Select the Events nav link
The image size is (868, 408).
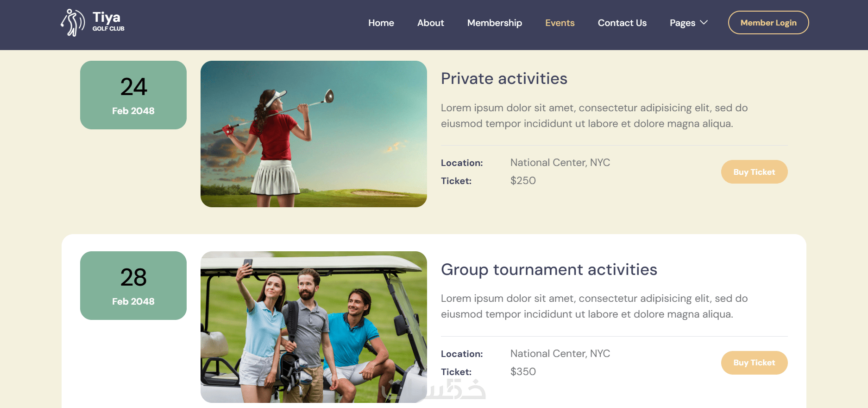[x=560, y=23]
